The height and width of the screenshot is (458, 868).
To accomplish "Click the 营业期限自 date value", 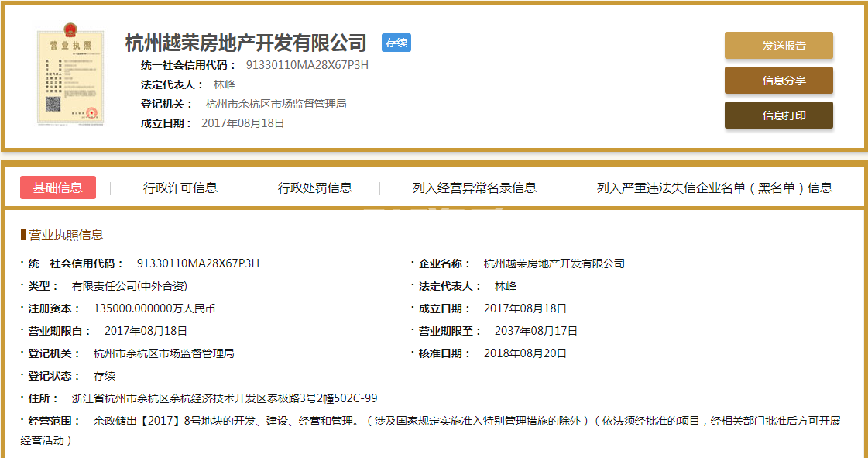I will pos(146,331).
